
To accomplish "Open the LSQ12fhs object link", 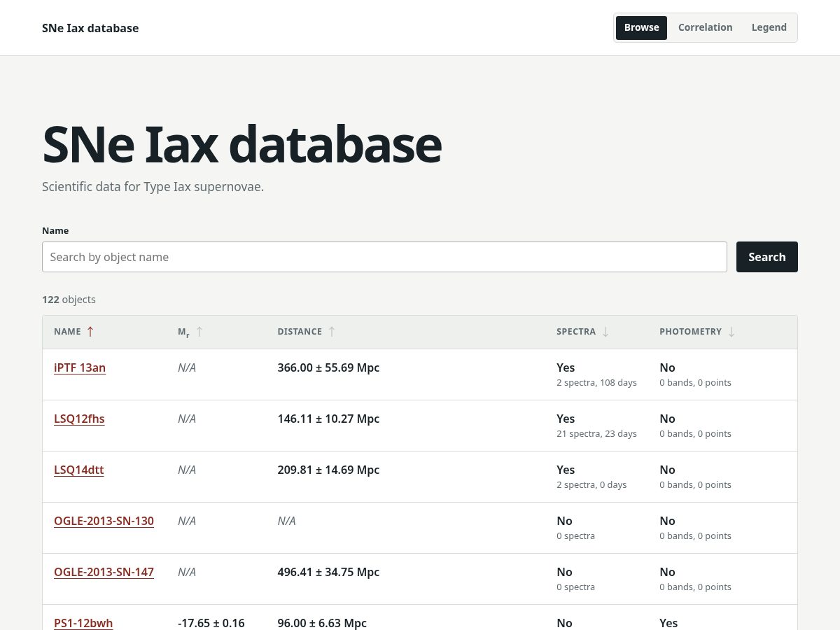I will pos(79,419).
